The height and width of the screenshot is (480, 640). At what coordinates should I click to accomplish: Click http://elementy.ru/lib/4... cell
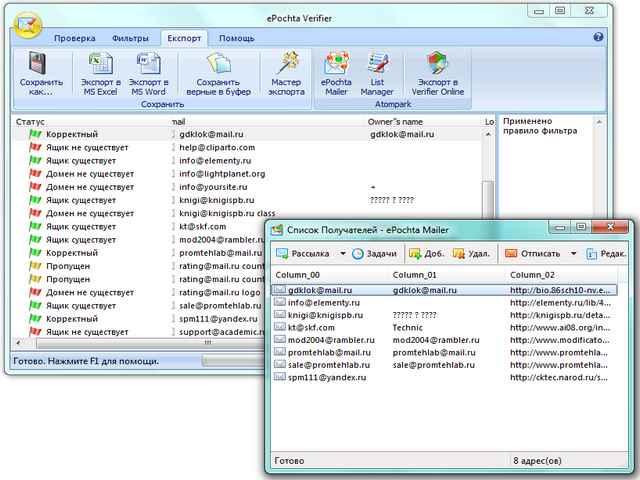coord(560,302)
